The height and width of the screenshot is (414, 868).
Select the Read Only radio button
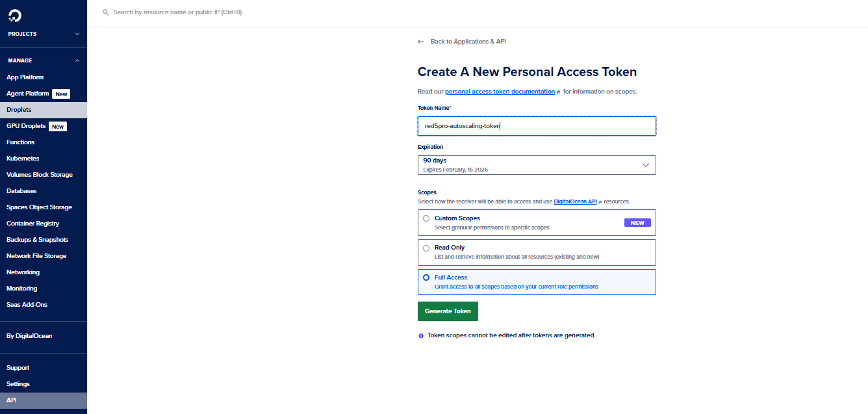(x=426, y=248)
